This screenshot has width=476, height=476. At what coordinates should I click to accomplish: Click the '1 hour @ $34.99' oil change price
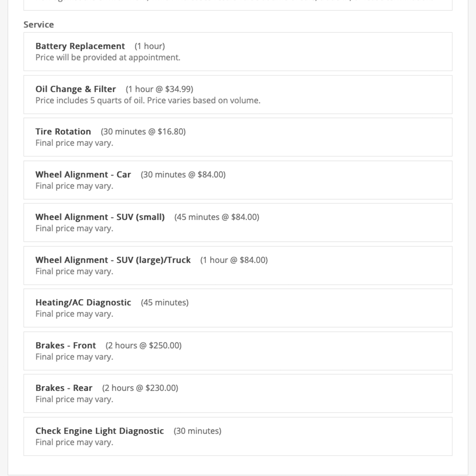click(159, 89)
